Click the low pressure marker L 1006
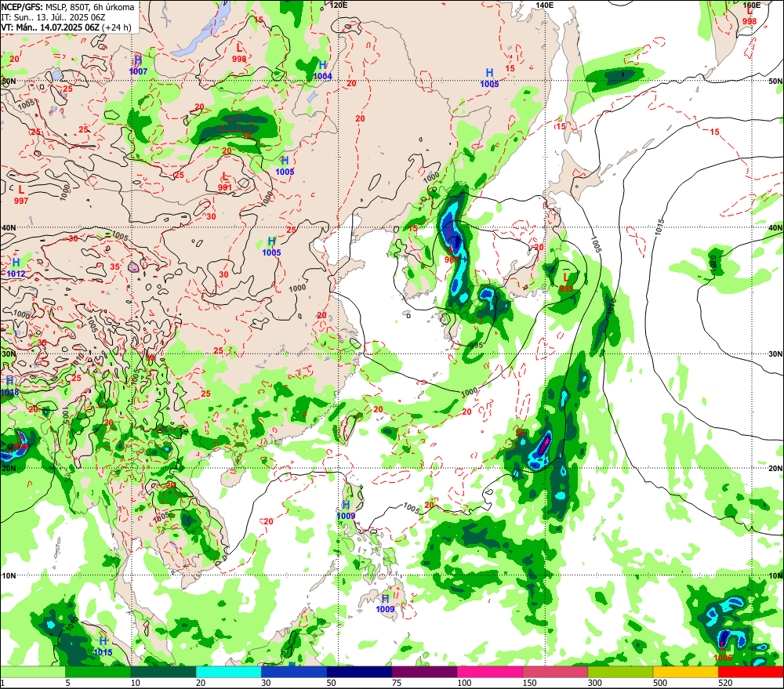This screenshot has height=689, width=784. [x=724, y=653]
